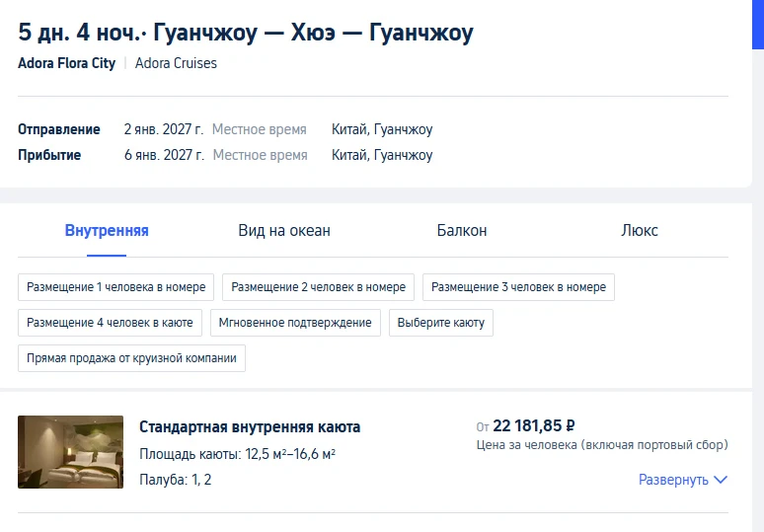The height and width of the screenshot is (532, 764).
Task: Enable Мгновенное подтверждение filter
Action: point(295,323)
